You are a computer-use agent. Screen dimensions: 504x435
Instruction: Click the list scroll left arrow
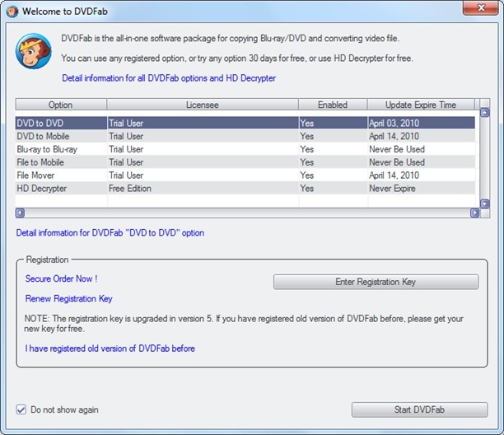20,213
